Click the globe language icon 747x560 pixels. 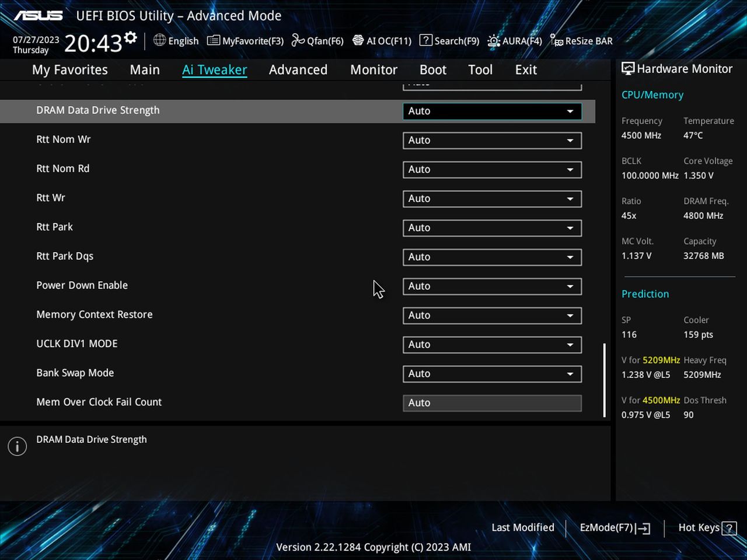(x=159, y=40)
